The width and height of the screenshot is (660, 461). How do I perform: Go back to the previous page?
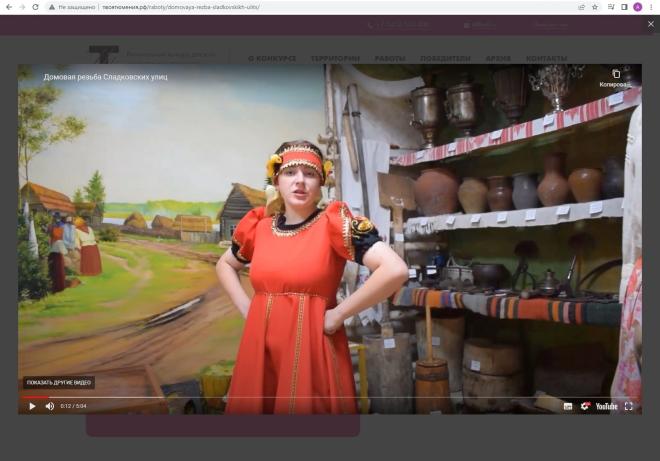[8, 7]
